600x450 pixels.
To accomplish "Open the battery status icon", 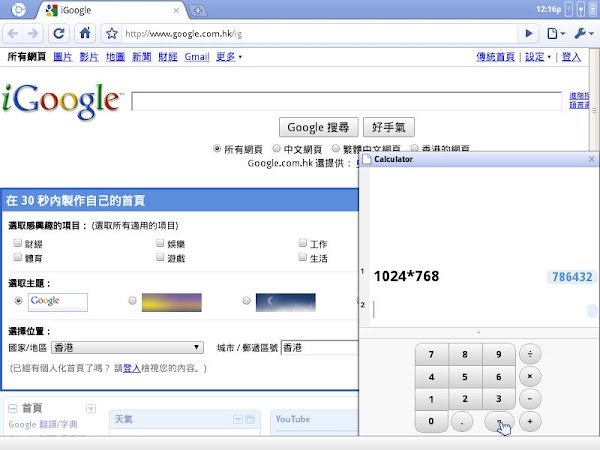I will click(581, 9).
